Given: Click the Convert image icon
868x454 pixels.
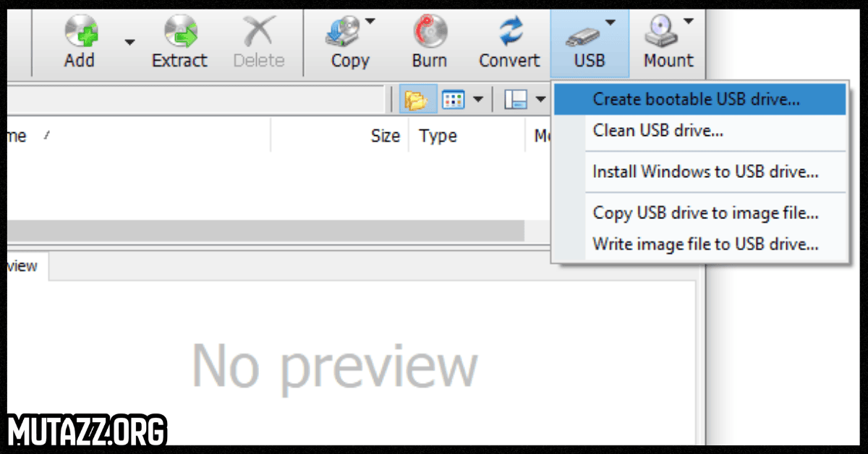Looking at the screenshot, I should tap(509, 33).
